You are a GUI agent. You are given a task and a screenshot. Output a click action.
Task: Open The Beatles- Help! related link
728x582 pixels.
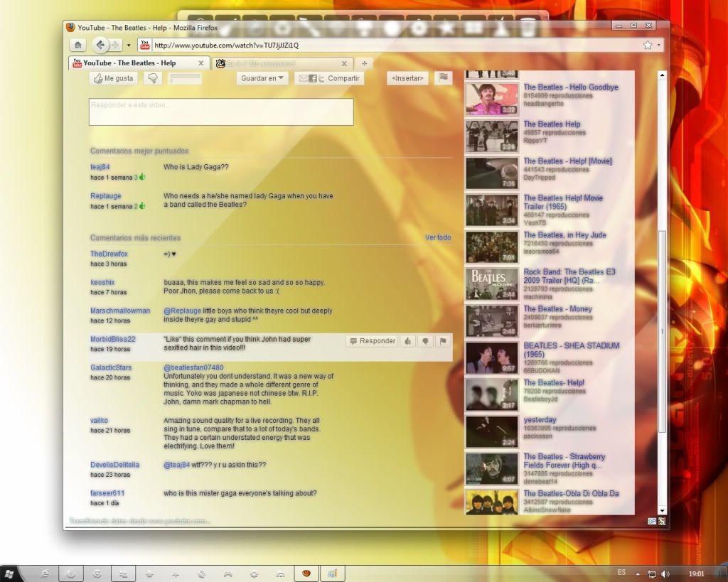(x=554, y=382)
